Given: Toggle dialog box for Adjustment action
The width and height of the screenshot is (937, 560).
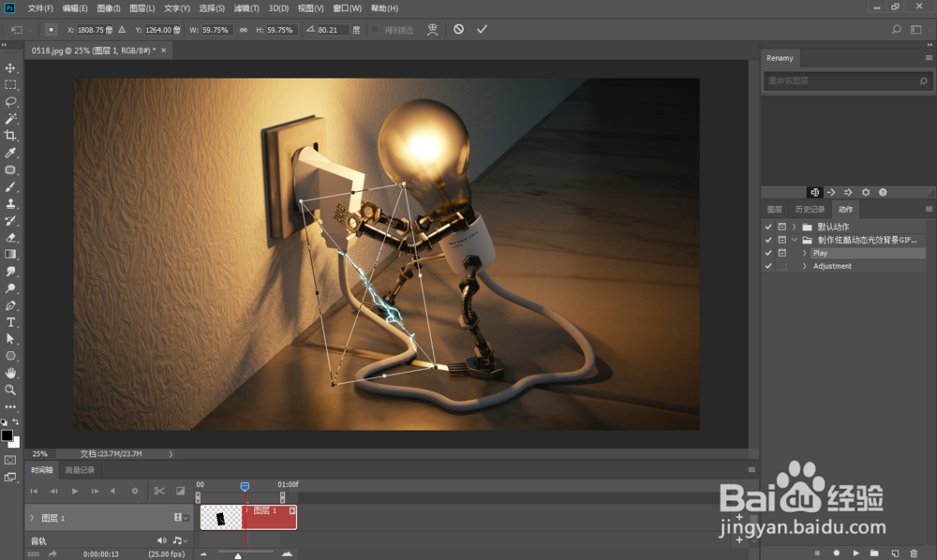Looking at the screenshot, I should coord(781,266).
